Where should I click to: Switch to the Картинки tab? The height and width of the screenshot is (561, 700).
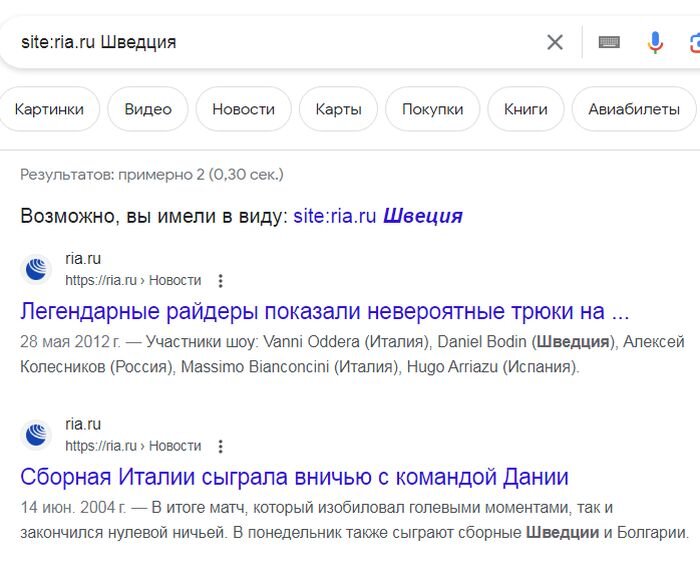[x=48, y=109]
